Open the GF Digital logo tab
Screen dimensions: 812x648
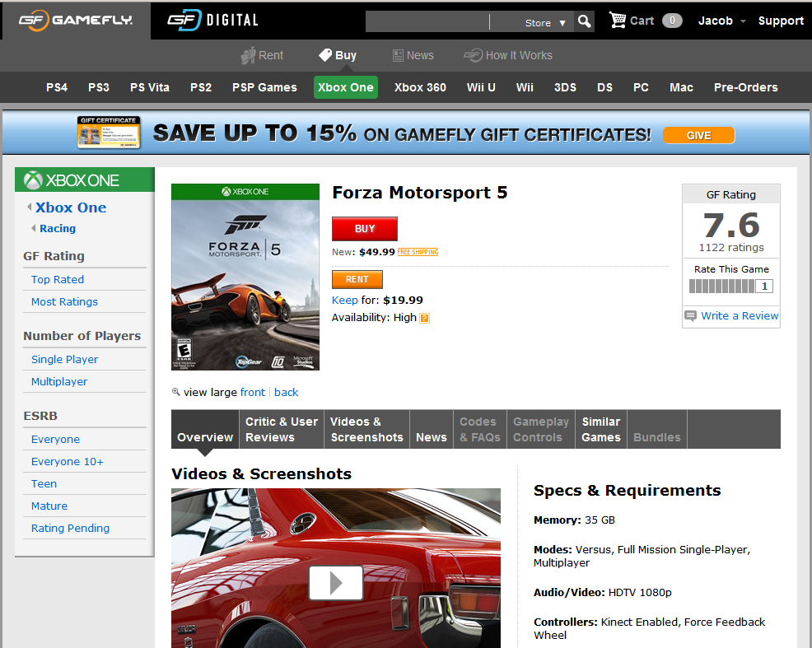point(212,21)
